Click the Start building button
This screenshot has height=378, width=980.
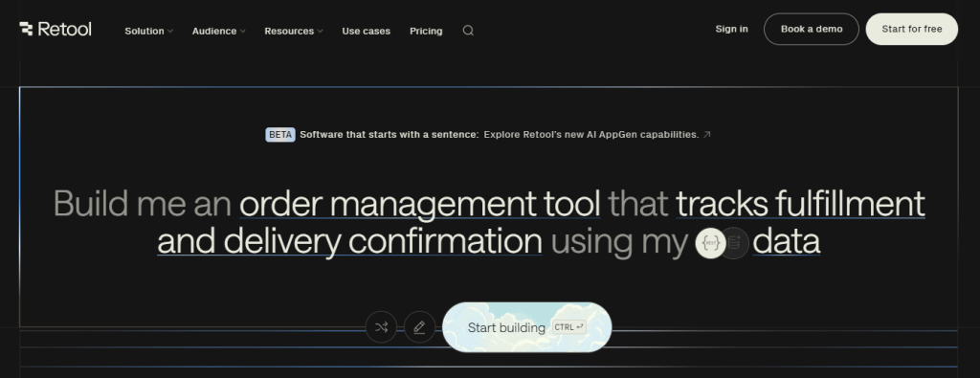click(x=527, y=327)
